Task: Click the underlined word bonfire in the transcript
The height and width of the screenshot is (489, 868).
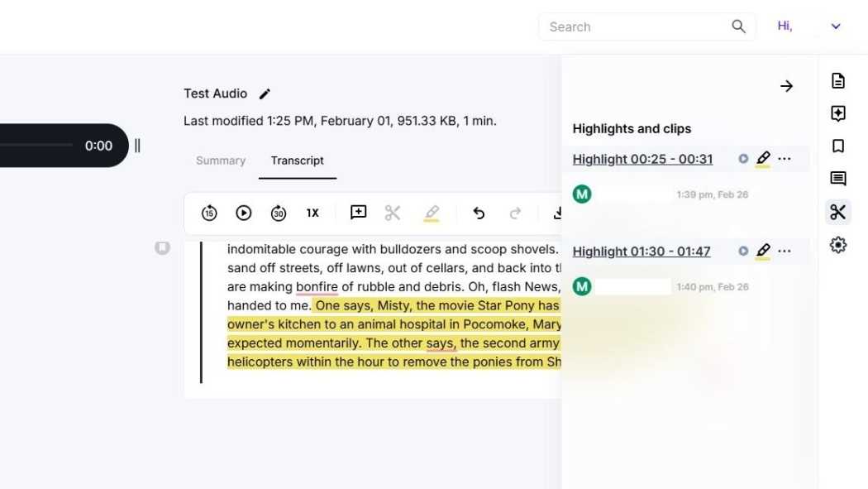Action: coord(317,287)
